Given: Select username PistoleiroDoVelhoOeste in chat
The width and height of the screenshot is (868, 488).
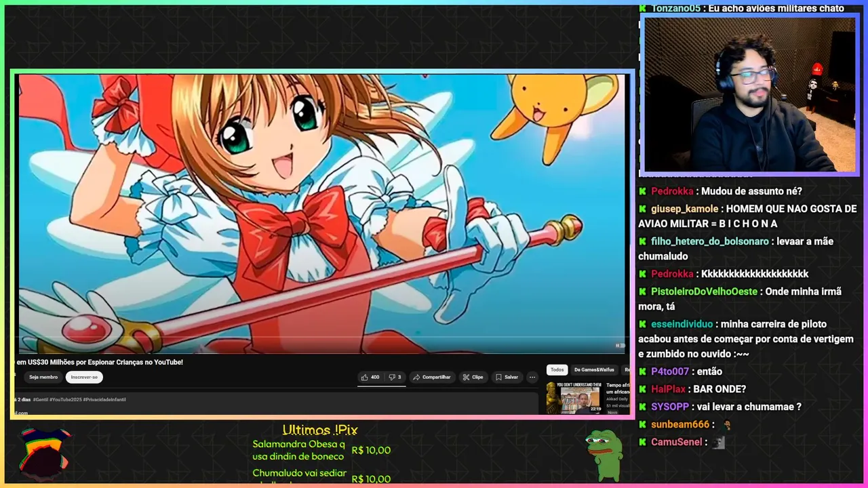Looking at the screenshot, I should click(704, 291).
